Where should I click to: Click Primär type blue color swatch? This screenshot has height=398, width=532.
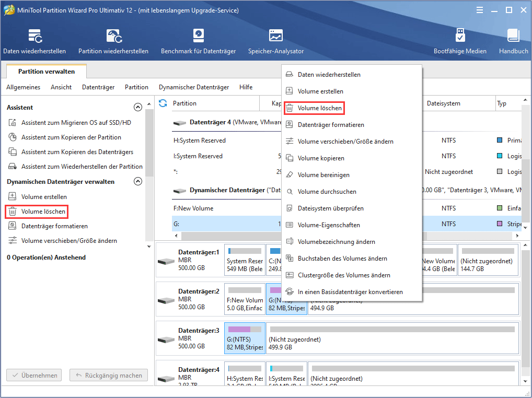point(500,141)
